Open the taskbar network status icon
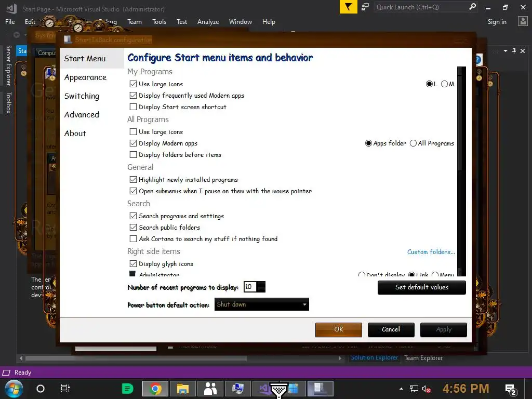This screenshot has height=399, width=532. 414,389
